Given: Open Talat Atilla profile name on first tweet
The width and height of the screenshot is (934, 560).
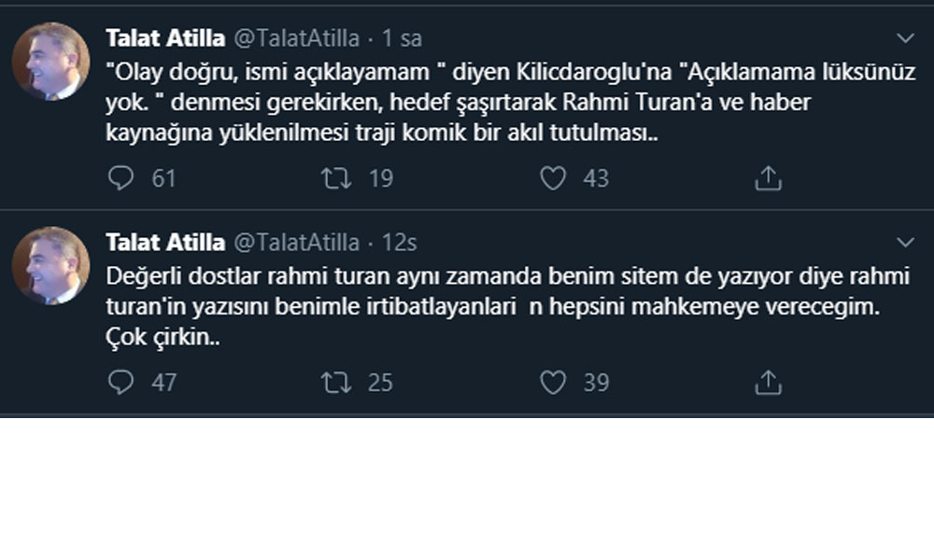Looking at the screenshot, I should (x=164, y=38).
